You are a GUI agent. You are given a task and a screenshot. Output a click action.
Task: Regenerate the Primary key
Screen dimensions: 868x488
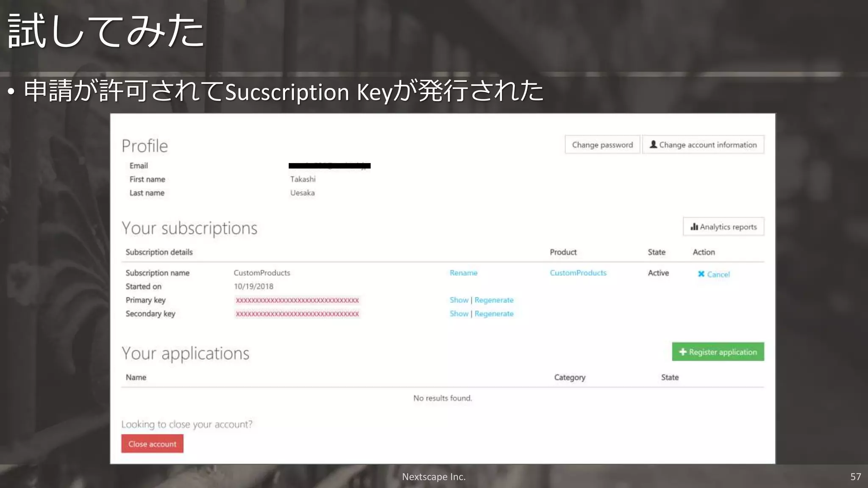point(494,300)
